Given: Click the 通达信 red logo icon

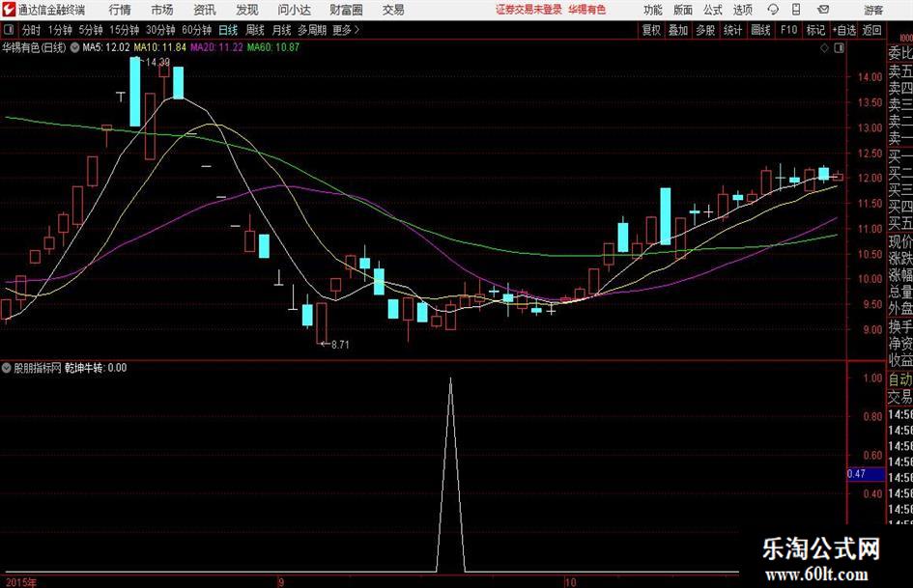Looking at the screenshot, I should pos(9,10).
